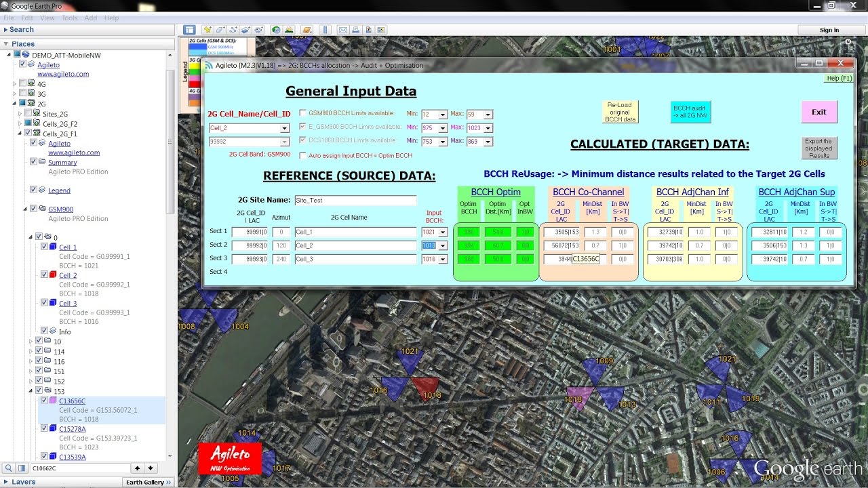Toggle E_GSM900 BCCH Limits available checkbox
Viewport: 868px width, 488px height.
302,127
